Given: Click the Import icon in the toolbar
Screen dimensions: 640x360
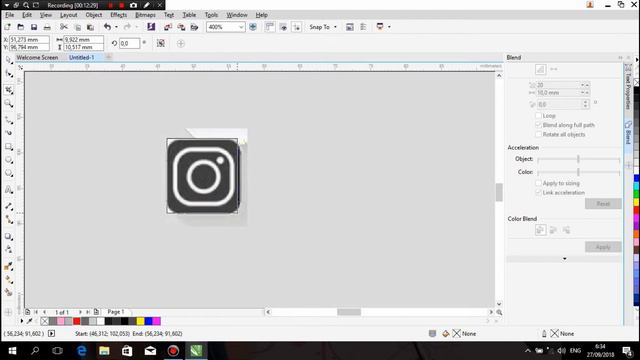Looking at the screenshot, I should [x=167, y=27].
